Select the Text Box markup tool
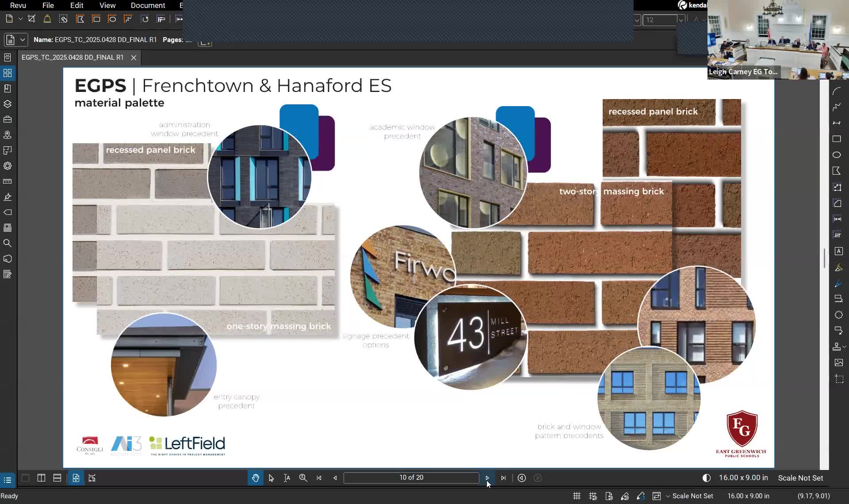The width and height of the screenshot is (849, 504). point(838,251)
